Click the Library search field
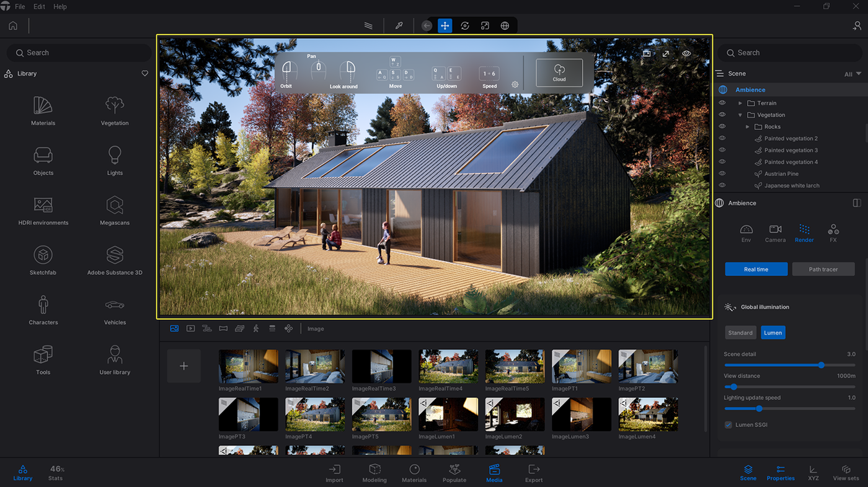The image size is (868, 487). pyautogui.click(x=79, y=53)
